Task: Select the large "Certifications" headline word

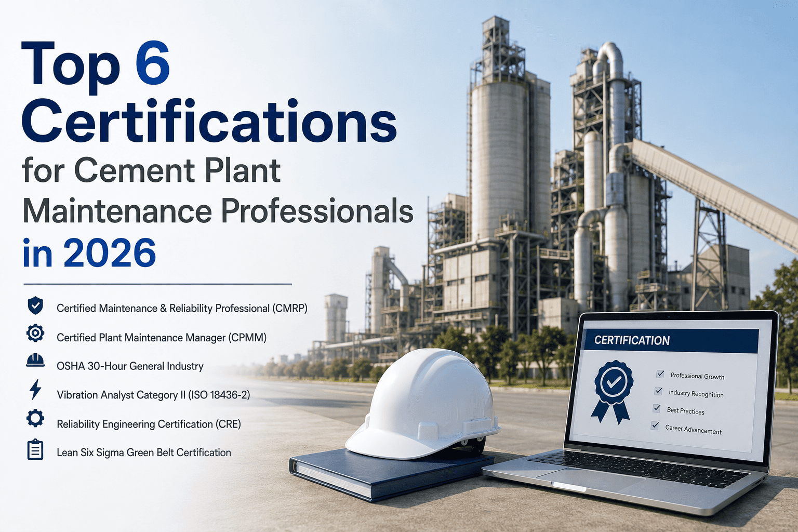Action: coord(209,122)
